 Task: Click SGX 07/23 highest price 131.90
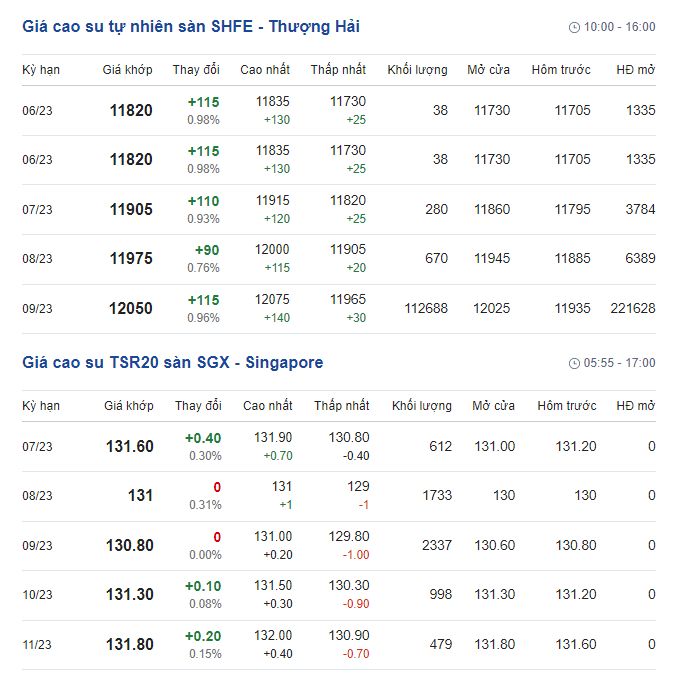click(x=273, y=438)
